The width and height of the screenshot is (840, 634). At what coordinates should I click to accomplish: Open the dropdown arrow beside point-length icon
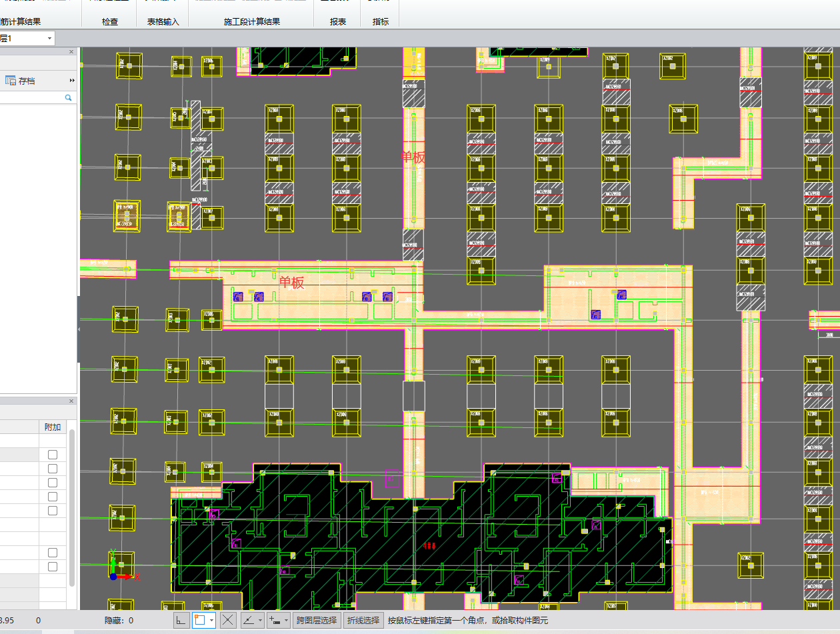tap(287, 620)
